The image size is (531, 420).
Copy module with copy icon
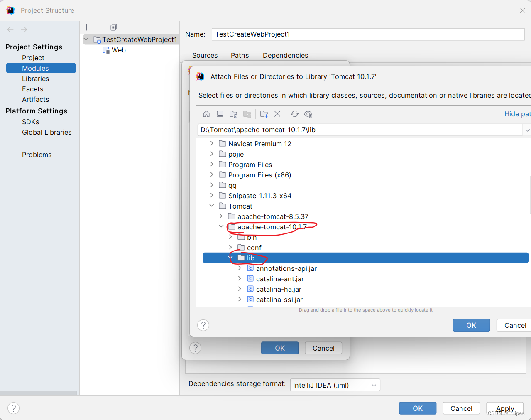(x=113, y=27)
